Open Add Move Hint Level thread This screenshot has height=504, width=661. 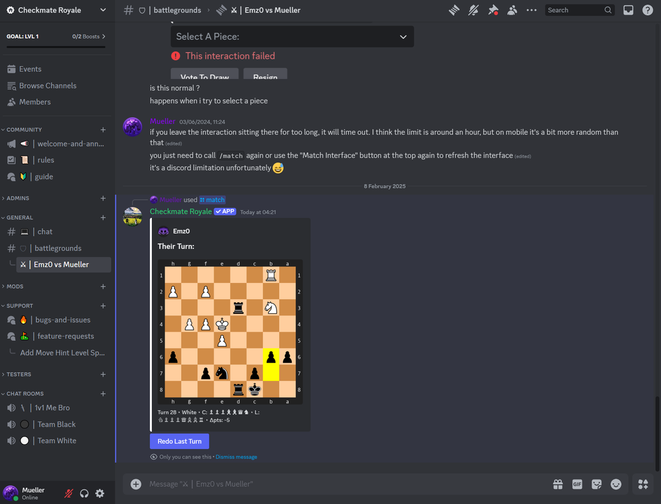pyautogui.click(x=62, y=353)
